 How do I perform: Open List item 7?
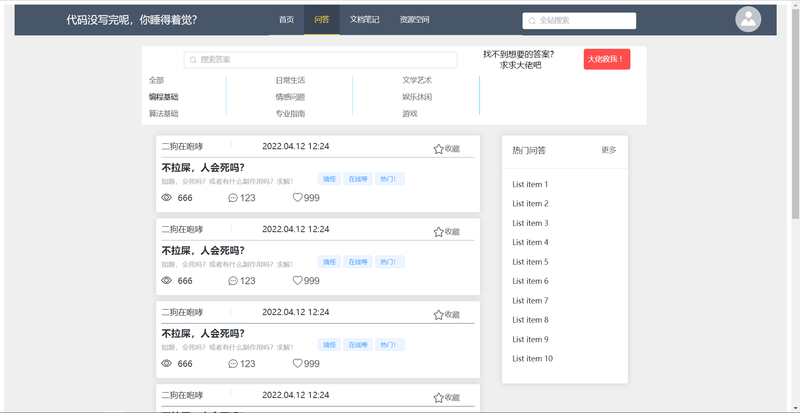[x=530, y=301]
